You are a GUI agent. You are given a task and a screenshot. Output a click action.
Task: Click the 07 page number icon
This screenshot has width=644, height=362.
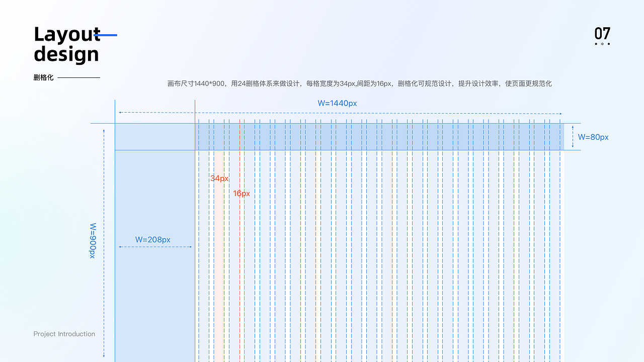pyautogui.click(x=602, y=34)
